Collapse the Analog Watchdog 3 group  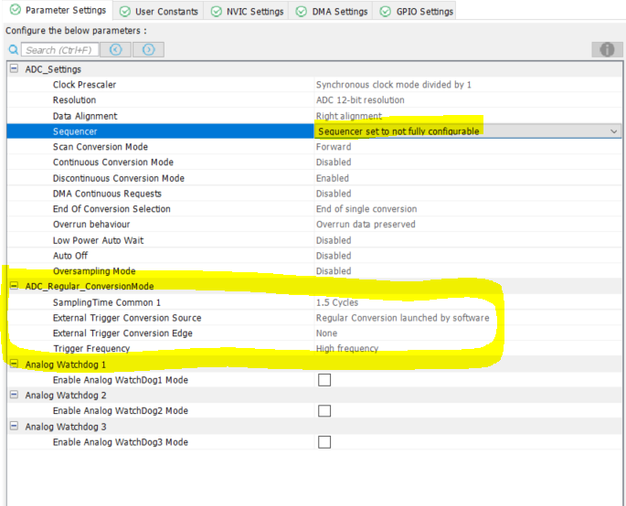coord(14,426)
